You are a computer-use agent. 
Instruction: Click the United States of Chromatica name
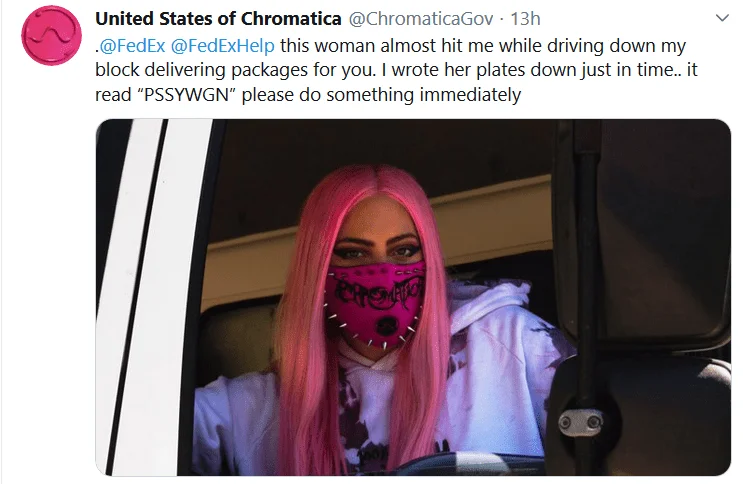218,19
